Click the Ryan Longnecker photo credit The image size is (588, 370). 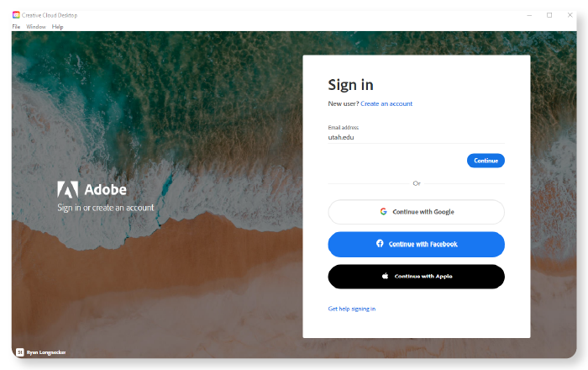[46, 352]
